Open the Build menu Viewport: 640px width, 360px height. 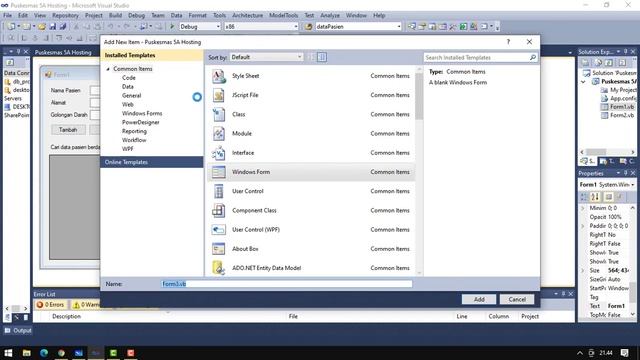pyautogui.click(x=116, y=15)
